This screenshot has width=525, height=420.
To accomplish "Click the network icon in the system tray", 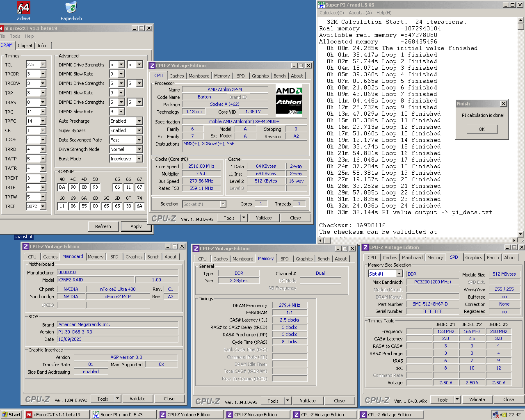I will (x=495, y=415).
